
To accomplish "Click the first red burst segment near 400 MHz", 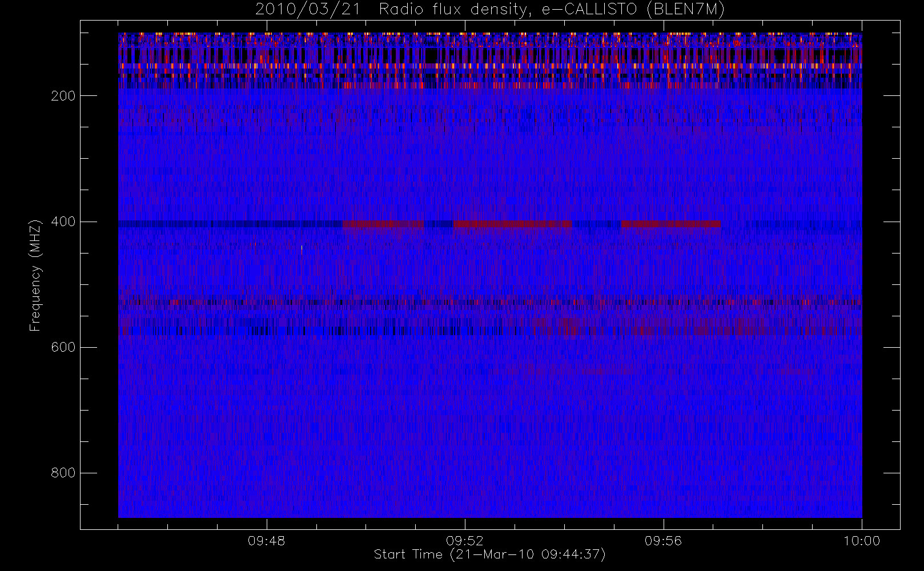I will [x=383, y=224].
